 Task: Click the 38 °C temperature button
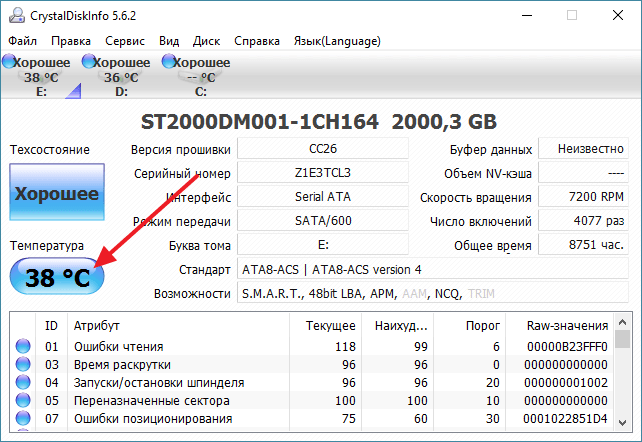click(57, 277)
